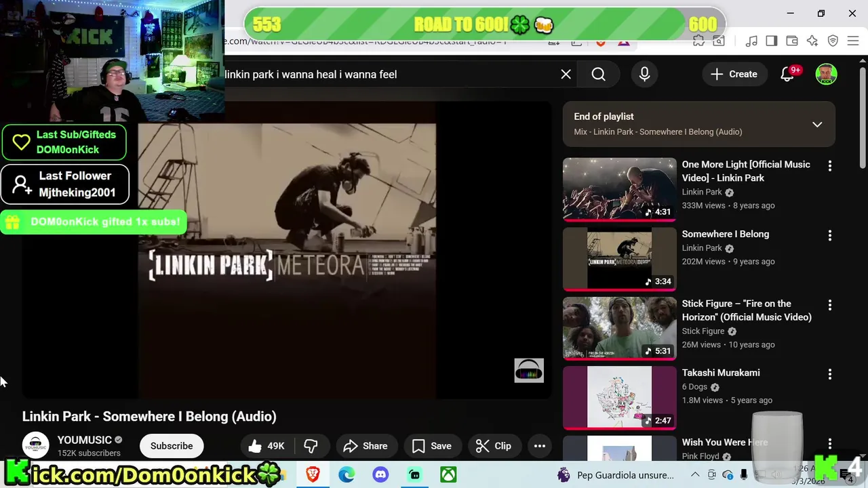
Task: Open Wish You Were Here title
Action: [725, 442]
